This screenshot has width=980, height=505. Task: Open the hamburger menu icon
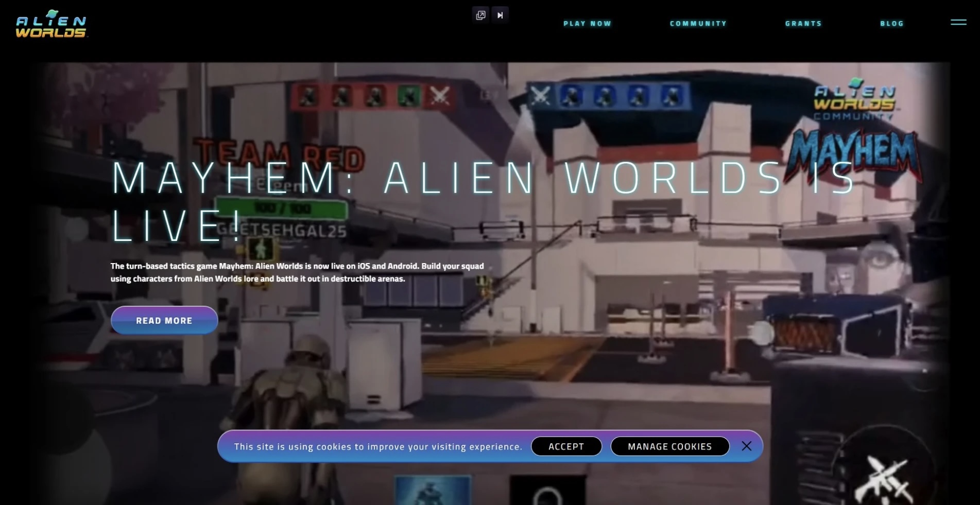[x=958, y=22]
